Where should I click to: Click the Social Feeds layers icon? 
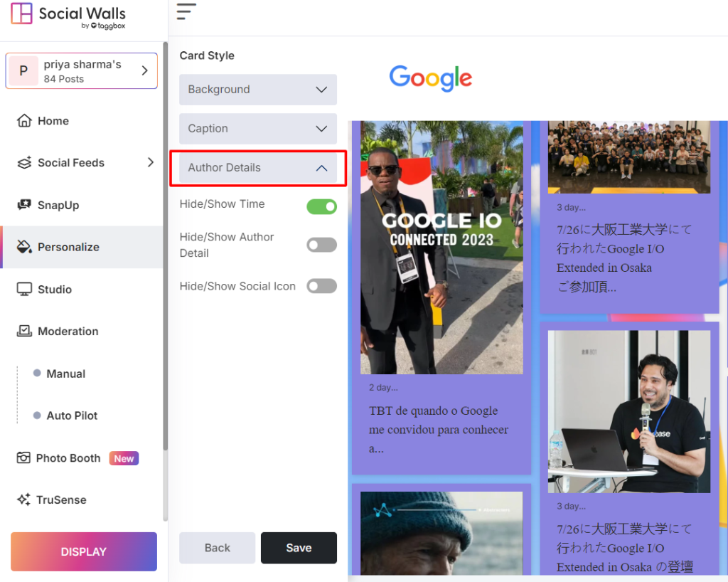[x=25, y=163]
